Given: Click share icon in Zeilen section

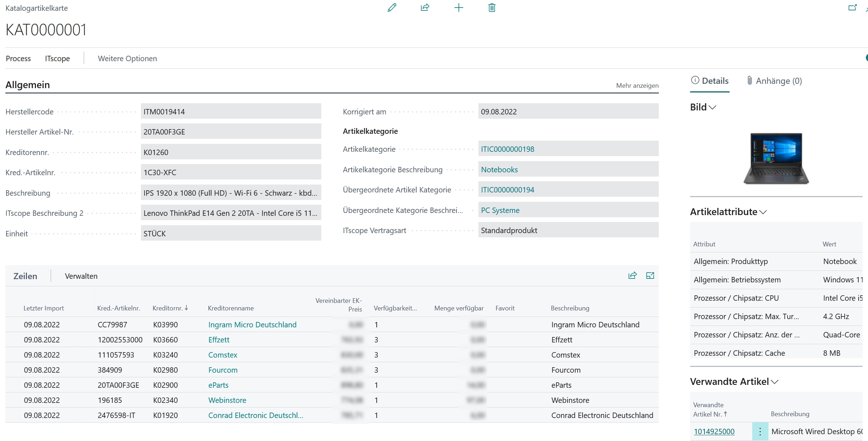Looking at the screenshot, I should (632, 276).
